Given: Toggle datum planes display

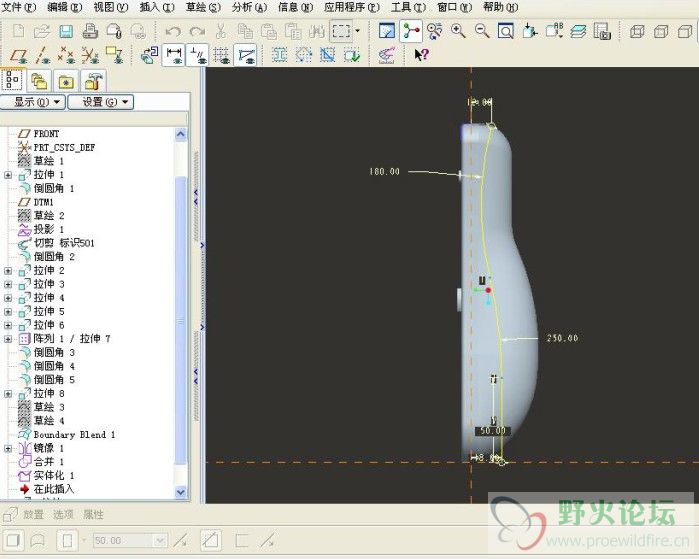Looking at the screenshot, I should 18,55.
